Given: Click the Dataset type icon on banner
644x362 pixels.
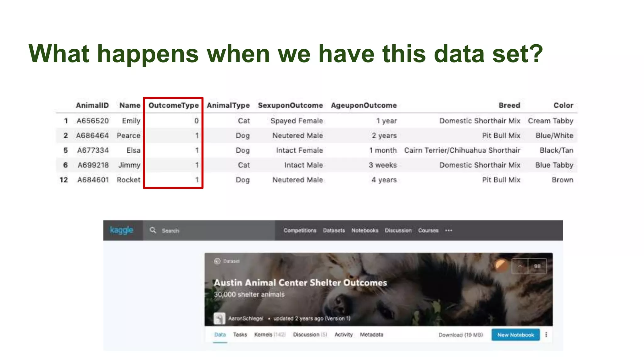Looking at the screenshot, I should tap(217, 261).
